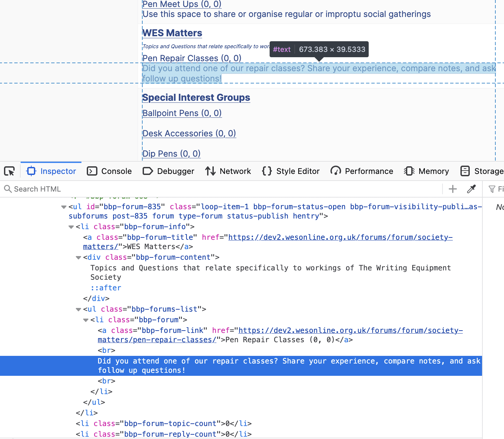Click the Network arrows icon

coord(210,171)
